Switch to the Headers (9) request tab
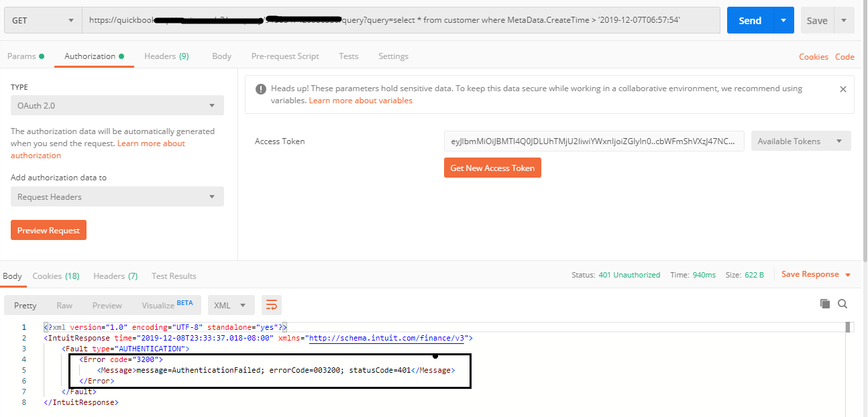The image size is (868, 417). click(x=166, y=56)
